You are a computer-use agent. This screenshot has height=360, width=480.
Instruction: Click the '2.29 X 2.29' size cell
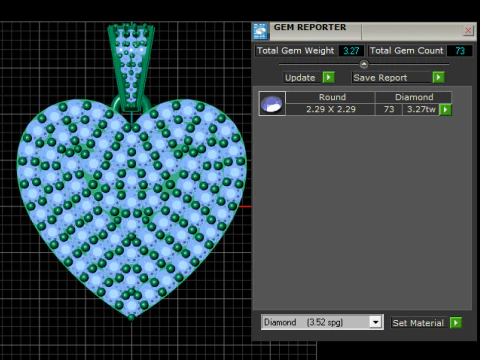pos(331,109)
